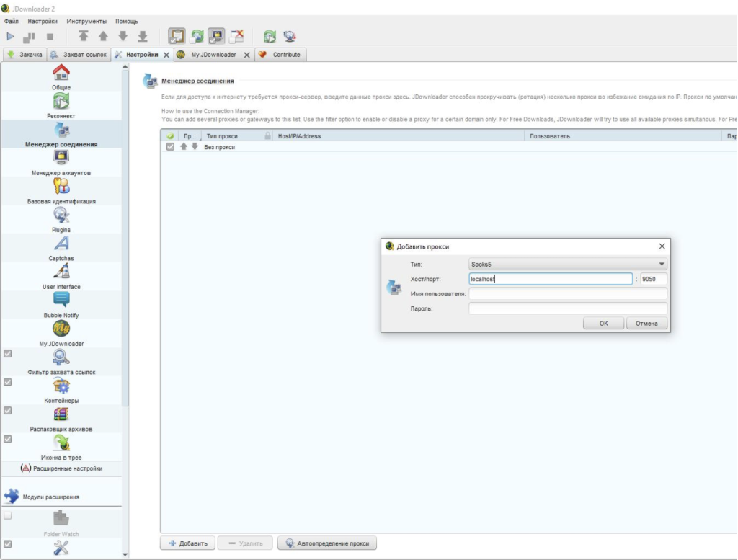Sort by Host/IP/Address column header
Viewport: 738px width, 560px height.
coord(398,136)
